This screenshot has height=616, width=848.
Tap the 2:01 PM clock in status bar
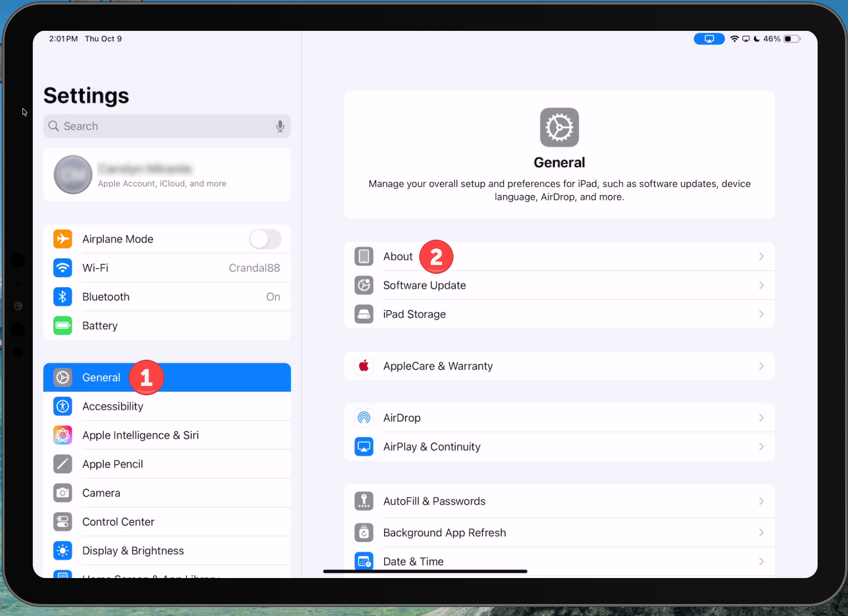(64, 39)
